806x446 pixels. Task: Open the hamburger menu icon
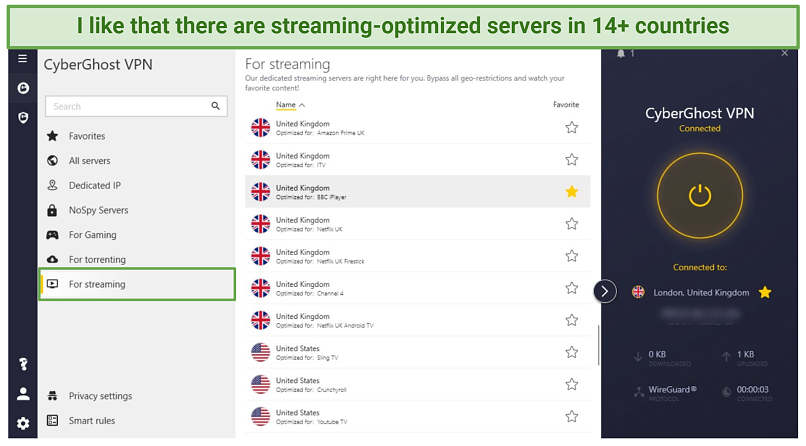(x=23, y=59)
